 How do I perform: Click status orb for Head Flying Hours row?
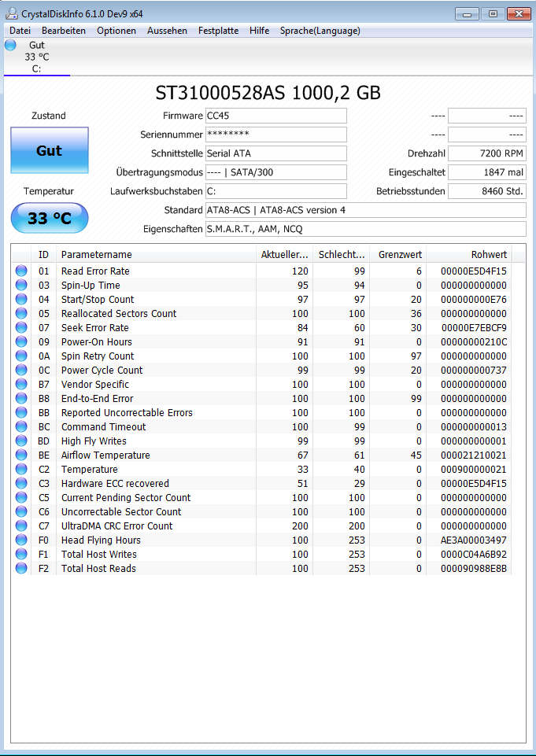tap(21, 540)
